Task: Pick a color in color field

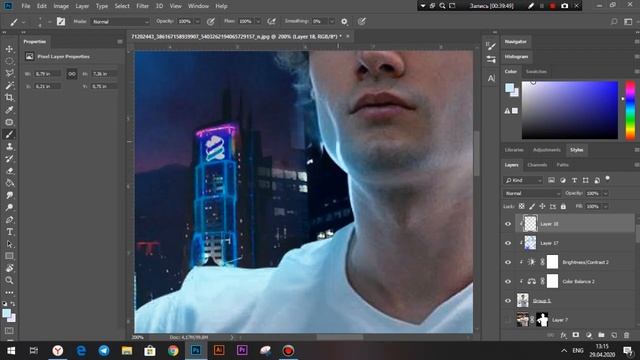Action: pos(570,110)
